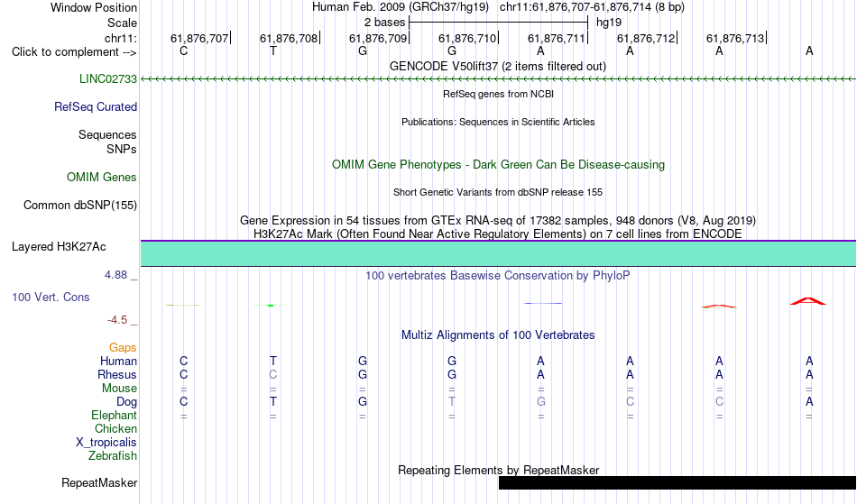Click the '2 bases' scale bar
Image resolution: width=857 pixels, height=504 pixels.
coord(499,23)
